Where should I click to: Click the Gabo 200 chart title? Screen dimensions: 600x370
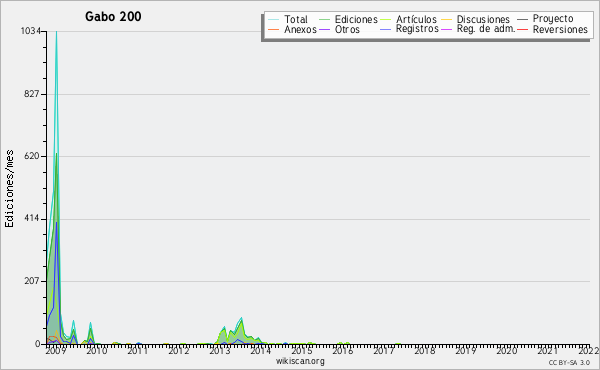pyautogui.click(x=113, y=16)
